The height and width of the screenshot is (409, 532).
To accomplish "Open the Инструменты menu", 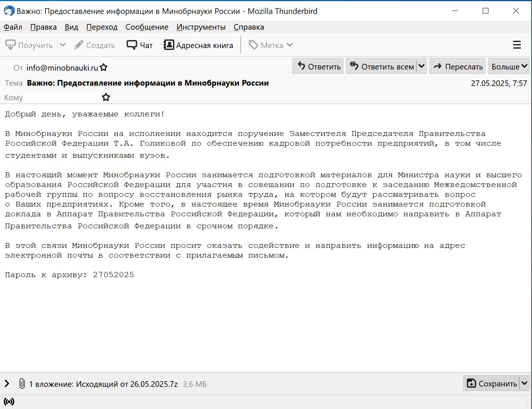I will click(x=201, y=27).
